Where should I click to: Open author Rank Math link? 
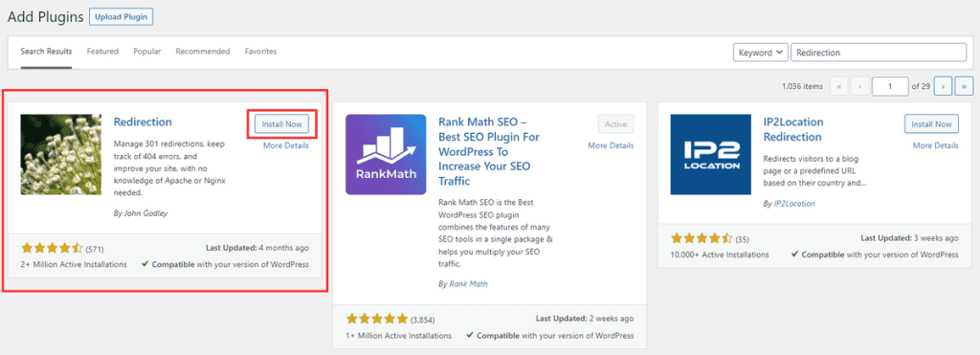pyautogui.click(x=468, y=284)
